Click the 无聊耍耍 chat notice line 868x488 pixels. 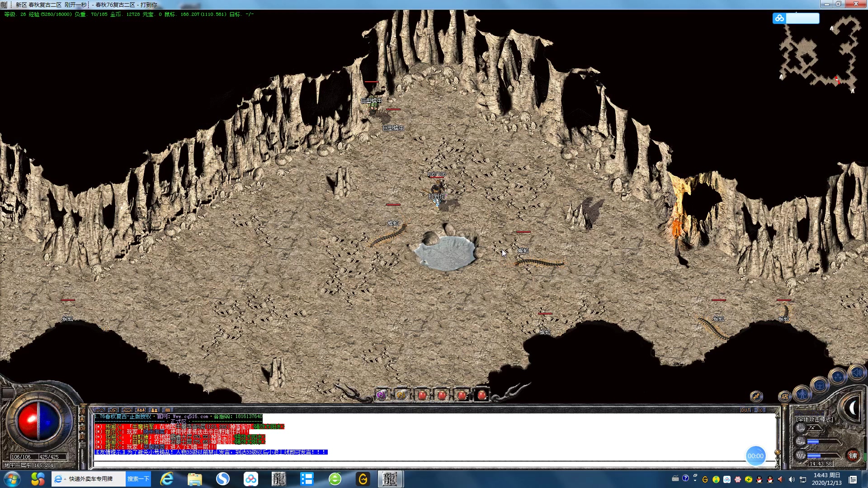click(156, 447)
